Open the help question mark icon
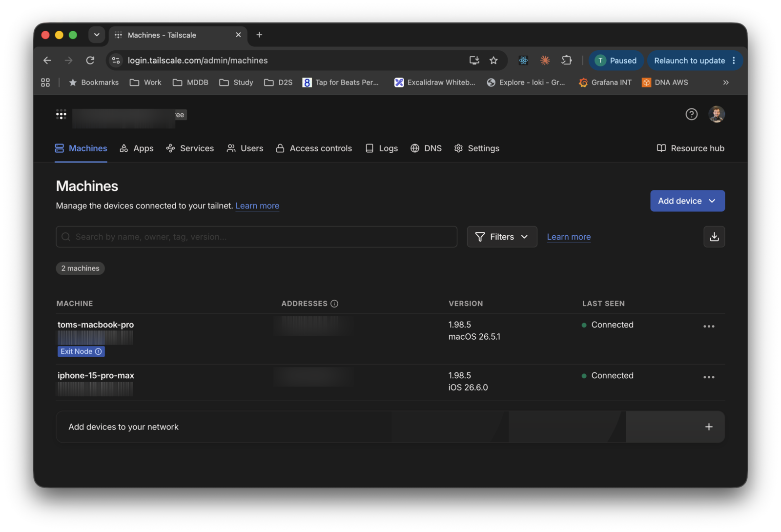781x532 pixels. 691,114
